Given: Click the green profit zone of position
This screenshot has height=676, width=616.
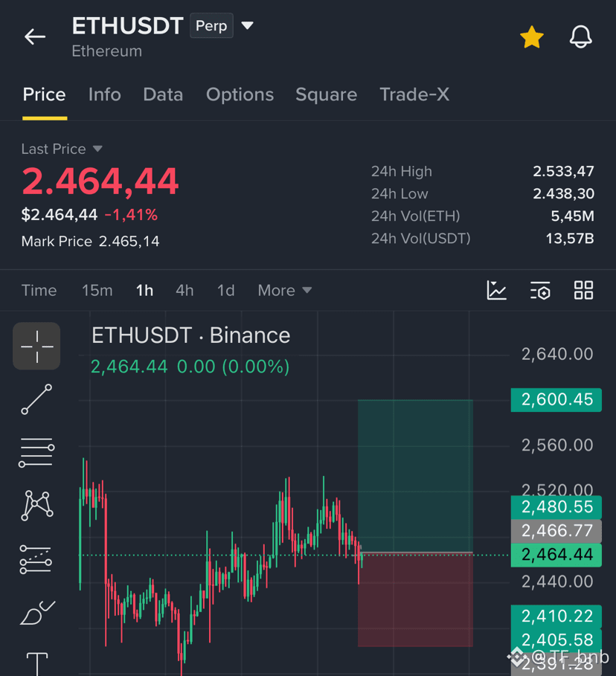Looking at the screenshot, I should coord(415,475).
